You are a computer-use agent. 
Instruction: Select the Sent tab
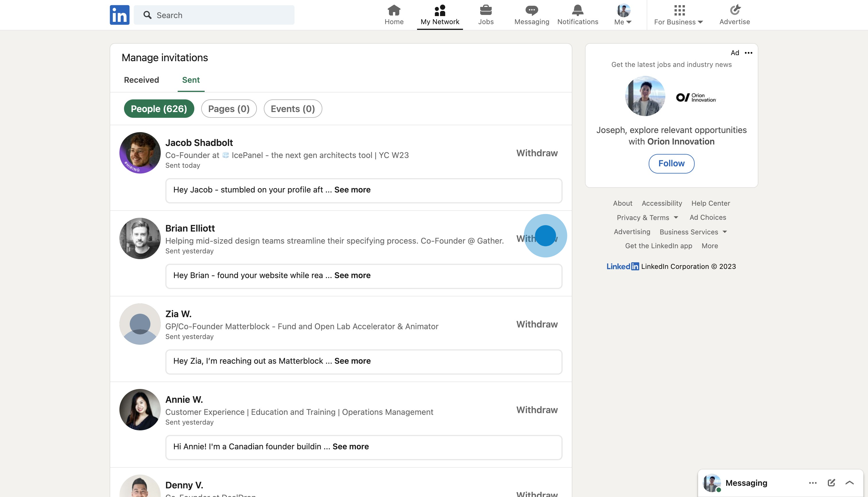pyautogui.click(x=191, y=80)
